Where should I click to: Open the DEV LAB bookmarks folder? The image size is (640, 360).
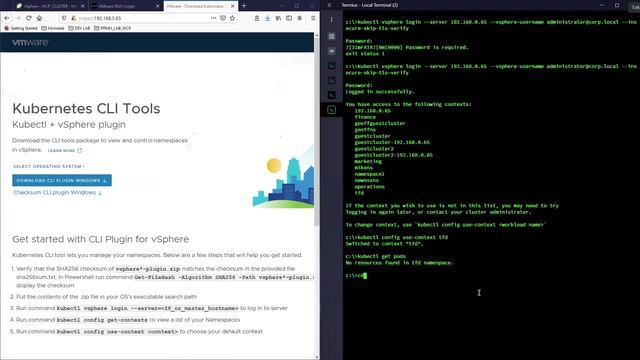(79, 28)
